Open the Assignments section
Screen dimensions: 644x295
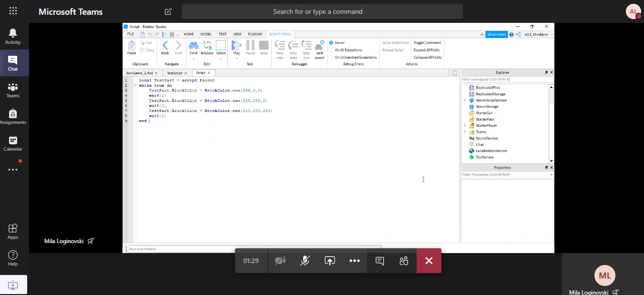click(13, 116)
